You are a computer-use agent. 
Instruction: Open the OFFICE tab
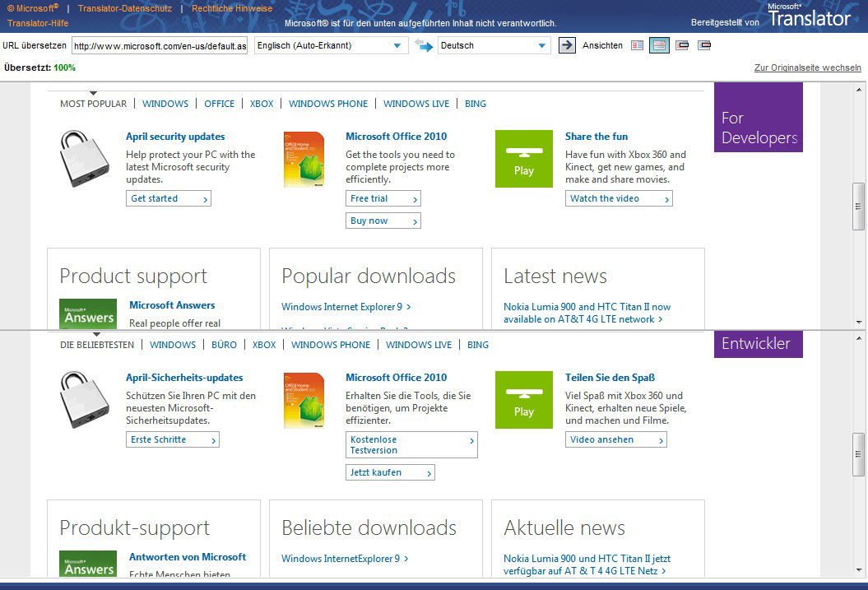pyautogui.click(x=219, y=104)
